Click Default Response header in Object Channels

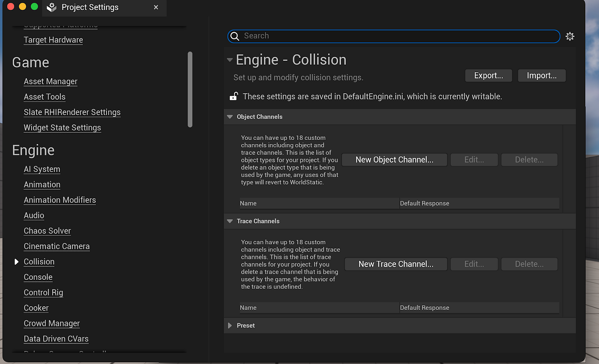[x=480, y=203]
